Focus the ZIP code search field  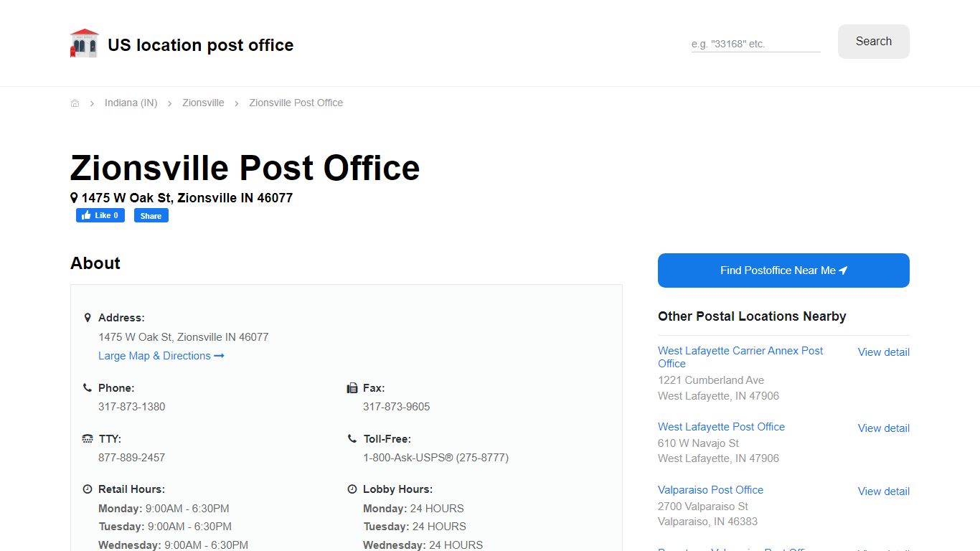(755, 44)
